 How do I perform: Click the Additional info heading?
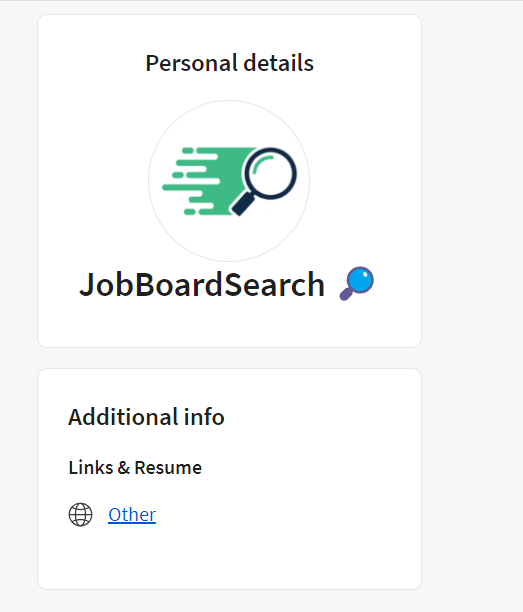(146, 416)
